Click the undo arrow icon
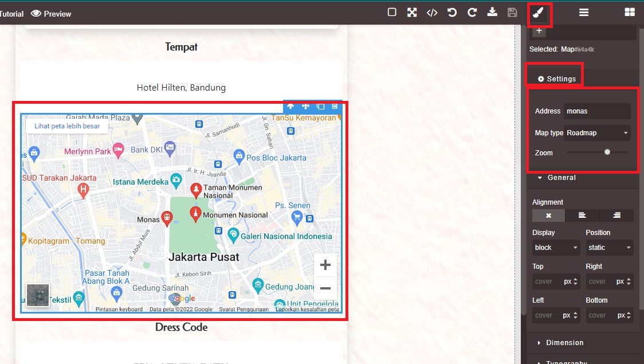The height and width of the screenshot is (364, 644). [x=452, y=13]
